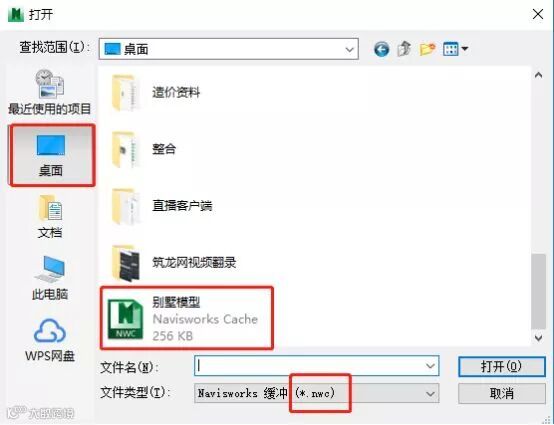Click the 打开 button
554x425 pixels.
point(502,366)
